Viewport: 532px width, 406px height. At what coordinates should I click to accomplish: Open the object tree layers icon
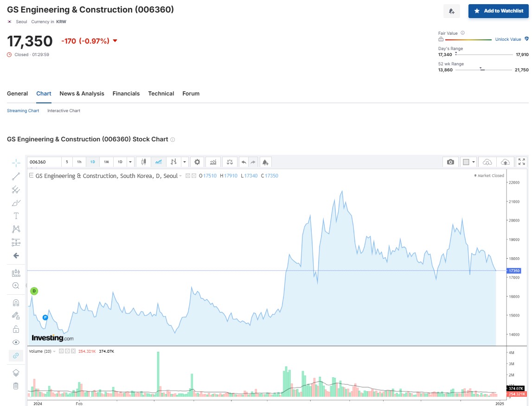click(16, 373)
